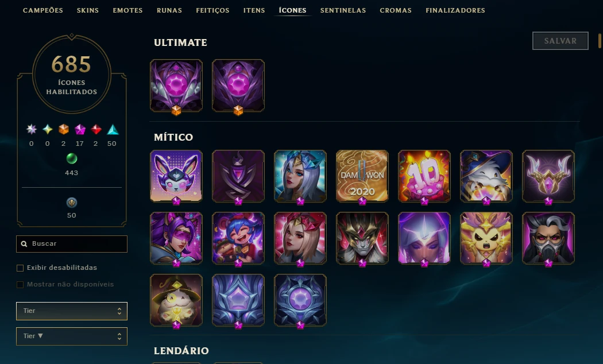Pick the 10th anniversary cake icon
This screenshot has width=603, height=364.
point(424,176)
